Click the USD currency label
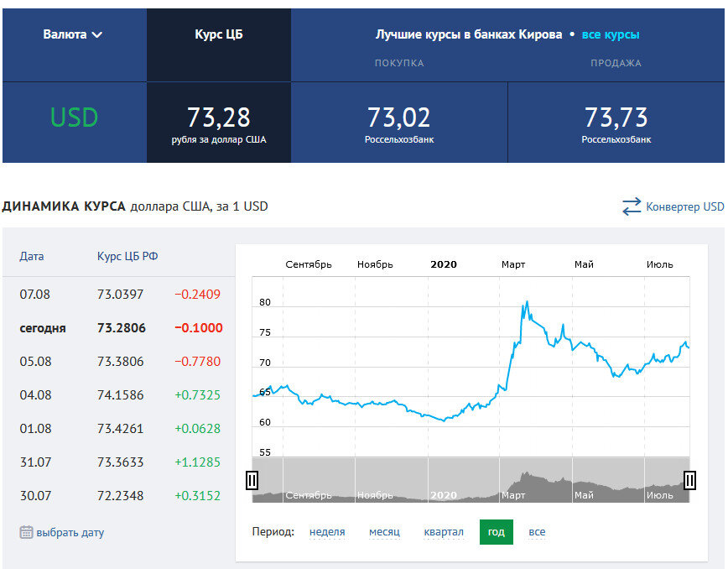Image resolution: width=728 pixels, height=569 pixels. 75,117
